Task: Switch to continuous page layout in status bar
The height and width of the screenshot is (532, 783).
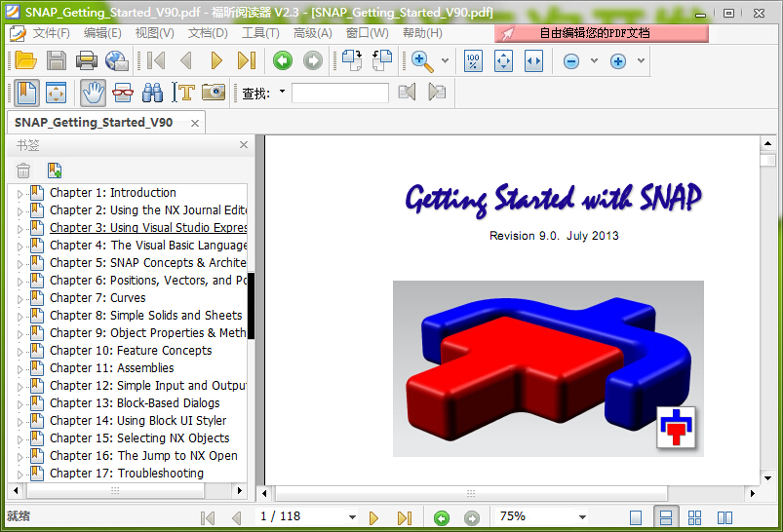Action: (x=665, y=517)
